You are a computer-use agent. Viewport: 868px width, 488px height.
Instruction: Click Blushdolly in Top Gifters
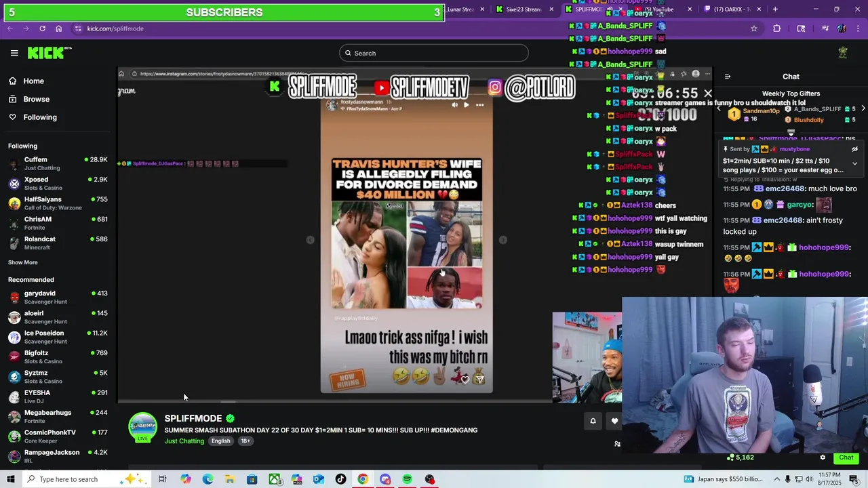[808, 120]
